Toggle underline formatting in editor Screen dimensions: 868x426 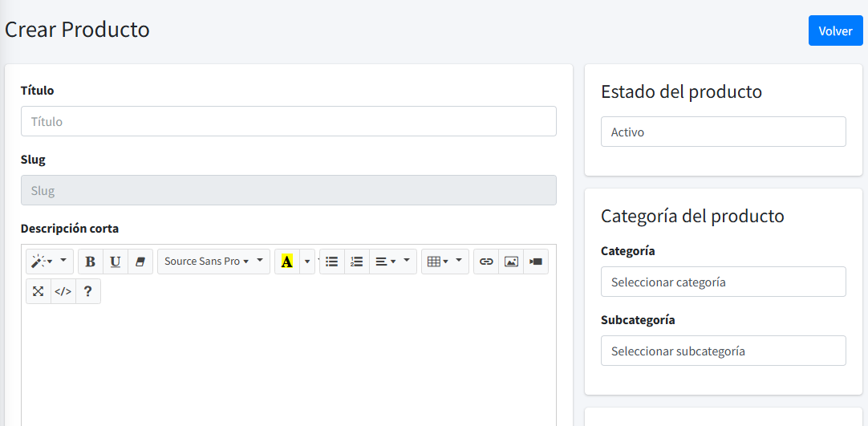pos(116,261)
